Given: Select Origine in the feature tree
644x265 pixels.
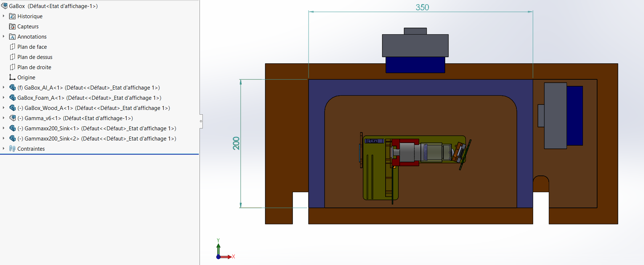Looking at the screenshot, I should 26,78.
